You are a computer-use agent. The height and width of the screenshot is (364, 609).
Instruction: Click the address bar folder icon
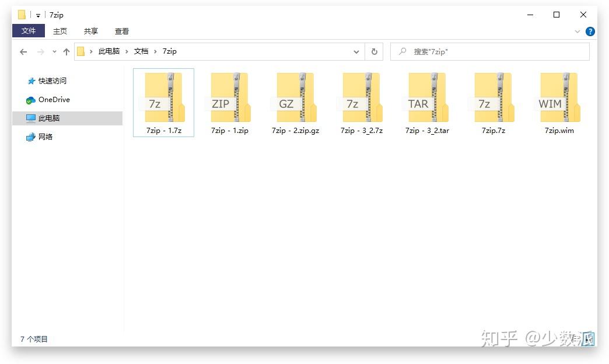[80, 51]
